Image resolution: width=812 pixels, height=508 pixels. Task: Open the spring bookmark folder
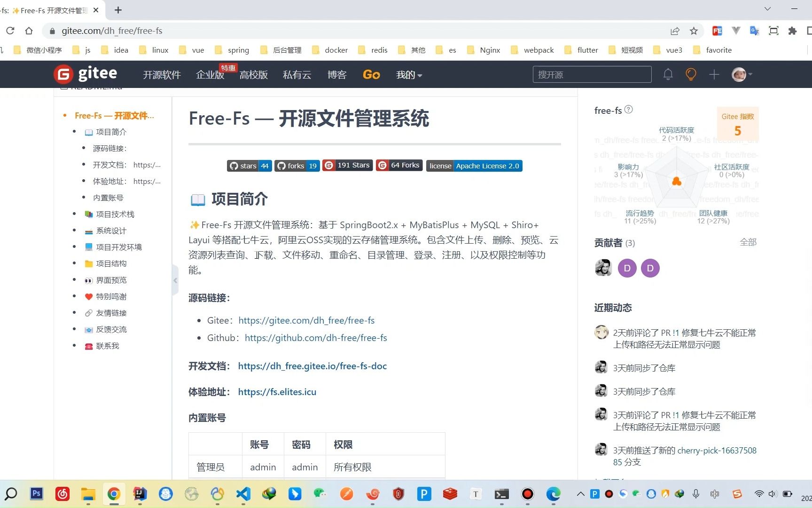232,50
